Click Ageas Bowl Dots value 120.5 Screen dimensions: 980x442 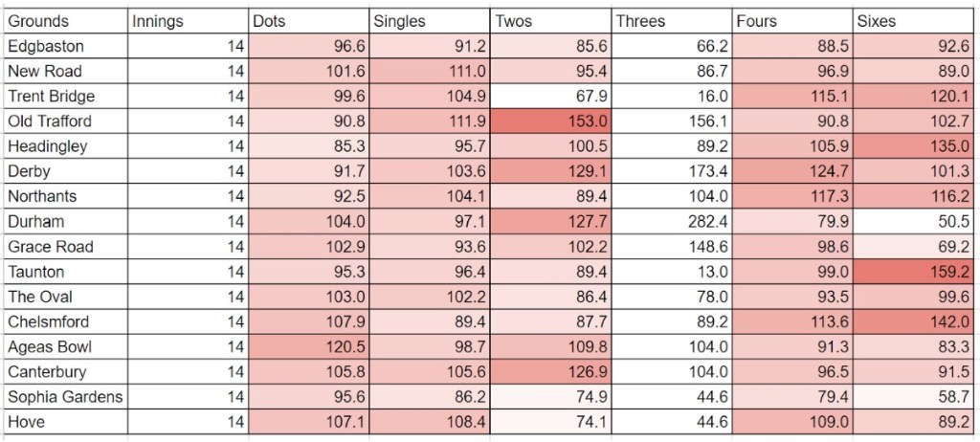pos(307,346)
